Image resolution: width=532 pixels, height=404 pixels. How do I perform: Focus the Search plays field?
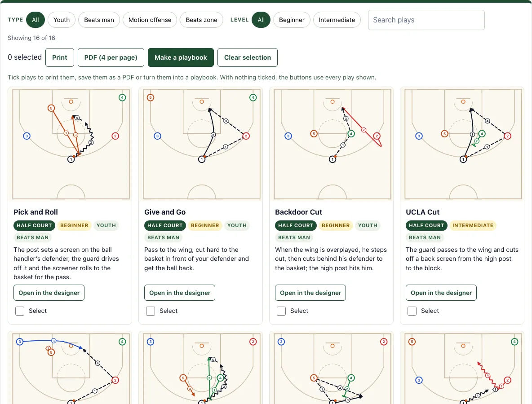(426, 20)
